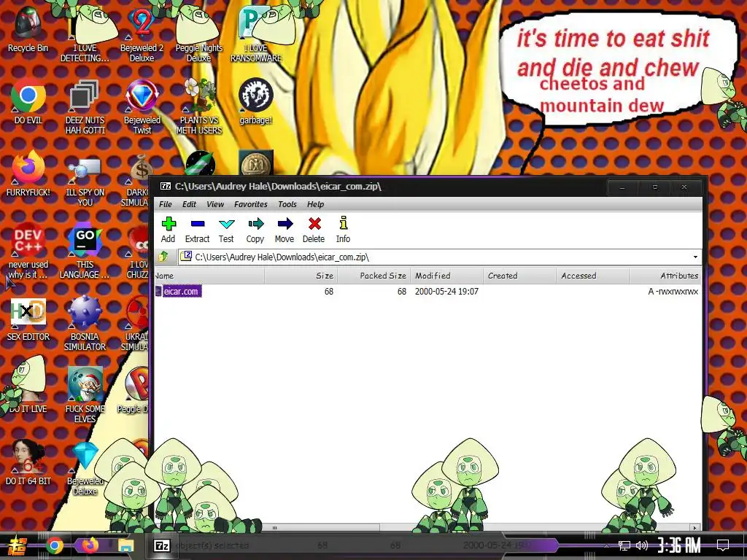This screenshot has height=560, width=747.
Task: Click the horizontal scrollbar right arrow
Action: click(695, 528)
